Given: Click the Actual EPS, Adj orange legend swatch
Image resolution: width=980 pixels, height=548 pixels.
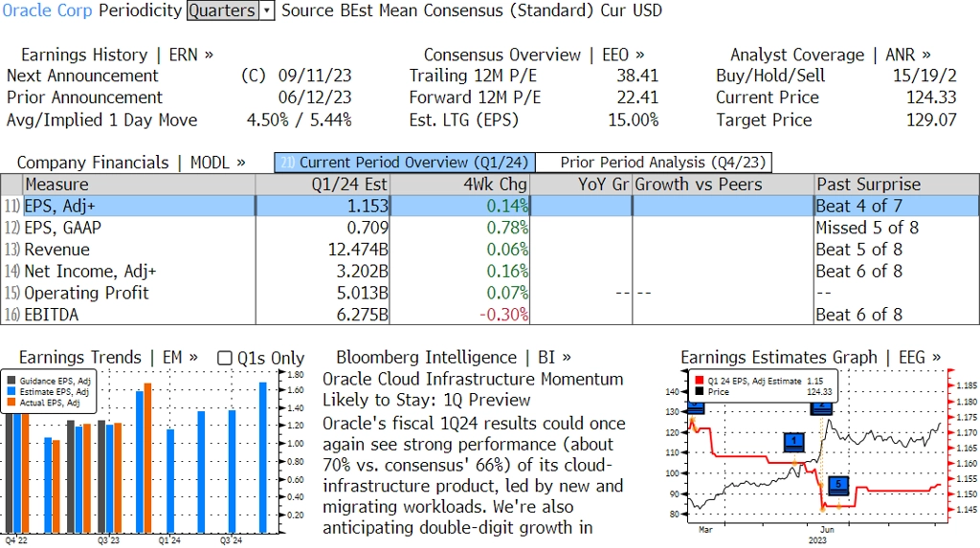Looking at the screenshot, I should click(x=11, y=403).
